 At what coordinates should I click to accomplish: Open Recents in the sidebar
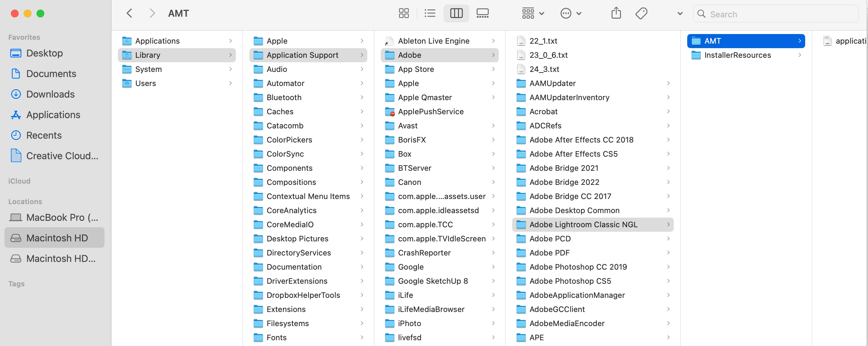pos(54,135)
